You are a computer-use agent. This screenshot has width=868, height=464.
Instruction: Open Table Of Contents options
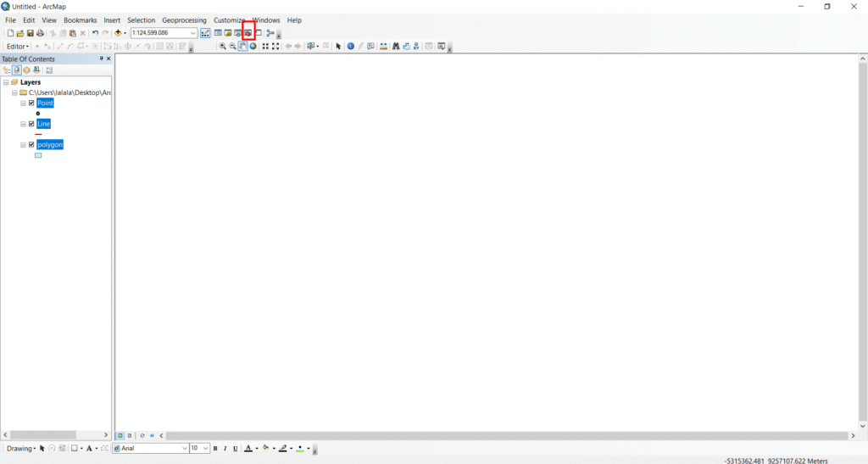click(x=49, y=70)
